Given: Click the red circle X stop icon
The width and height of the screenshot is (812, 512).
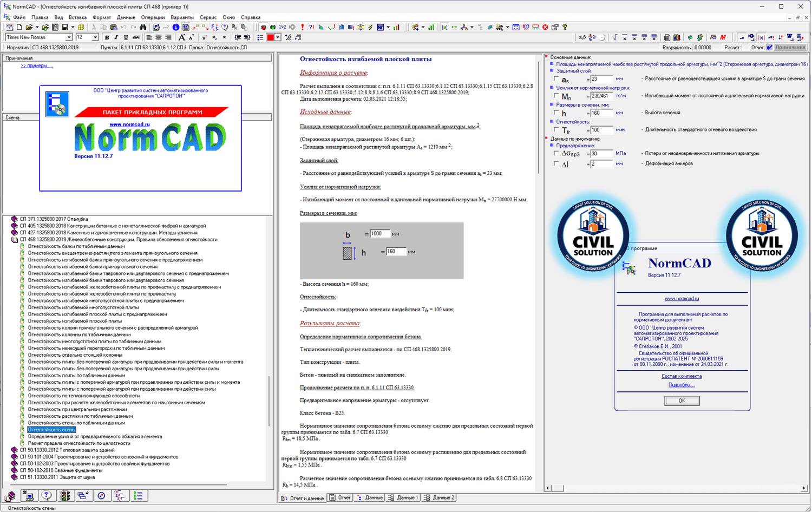Looking at the screenshot, I should (545, 27).
